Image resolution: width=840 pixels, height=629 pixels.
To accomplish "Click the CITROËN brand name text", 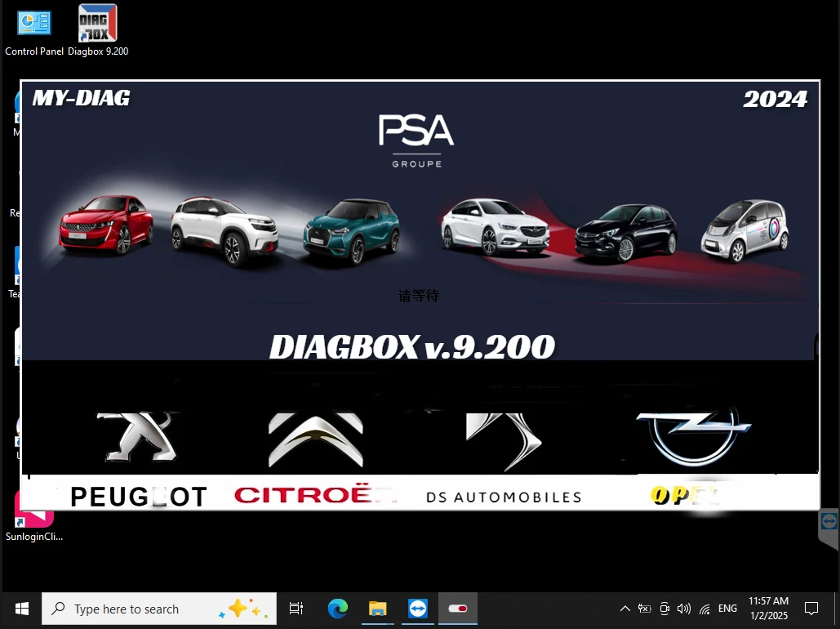I will [x=315, y=494].
